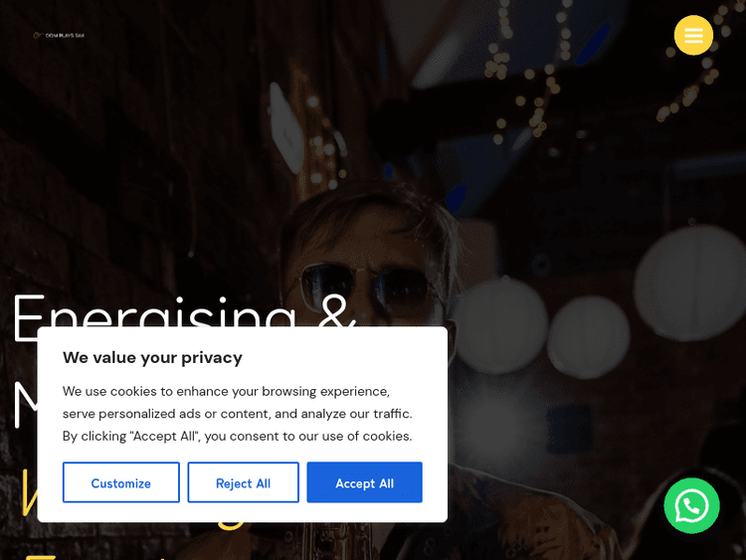Image resolution: width=746 pixels, height=560 pixels.
Task: Open the yellow hamburger menu
Action: (693, 35)
